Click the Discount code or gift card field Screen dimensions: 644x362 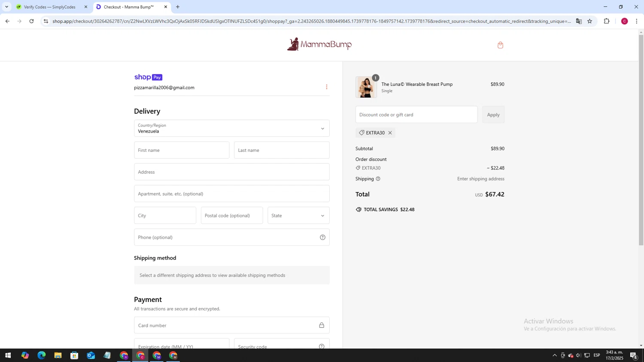(416, 115)
